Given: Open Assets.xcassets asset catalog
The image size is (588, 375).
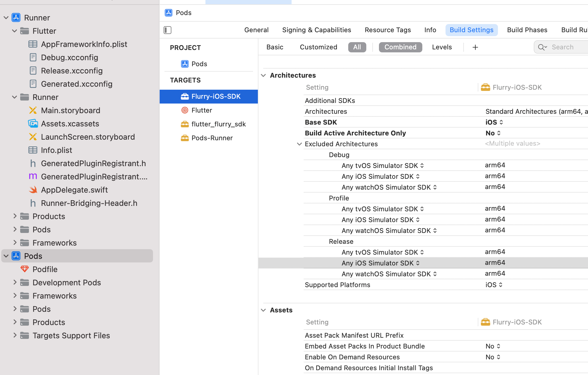Looking at the screenshot, I should pyautogui.click(x=70, y=124).
